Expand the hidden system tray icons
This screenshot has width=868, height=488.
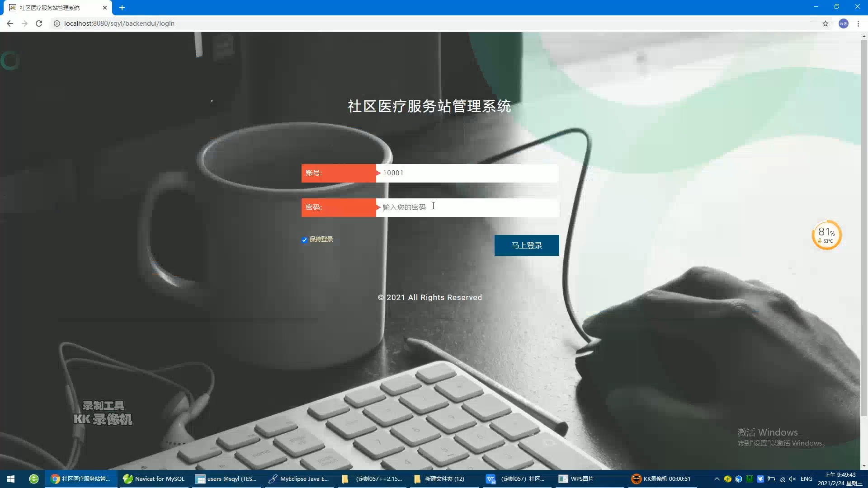(x=717, y=479)
